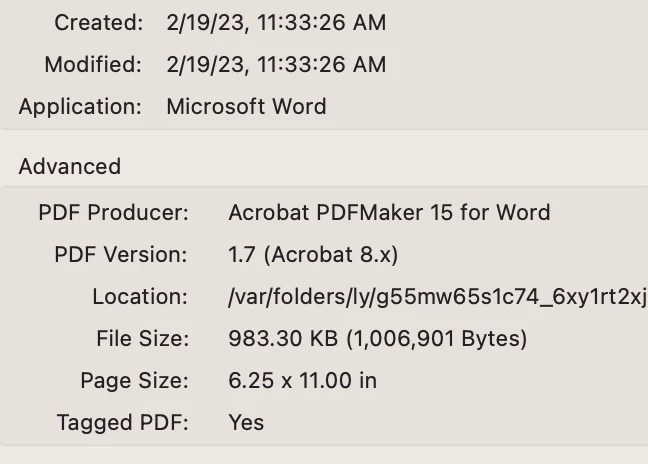The image size is (648, 464).
Task: Select the 1,006,901 Bytes figure in parentheses
Action: [436, 339]
